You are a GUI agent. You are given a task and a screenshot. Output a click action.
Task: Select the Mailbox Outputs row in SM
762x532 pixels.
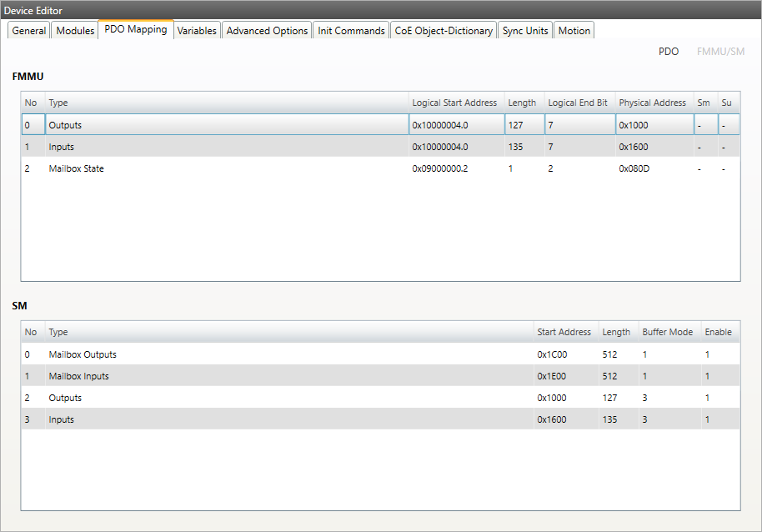pos(283,354)
